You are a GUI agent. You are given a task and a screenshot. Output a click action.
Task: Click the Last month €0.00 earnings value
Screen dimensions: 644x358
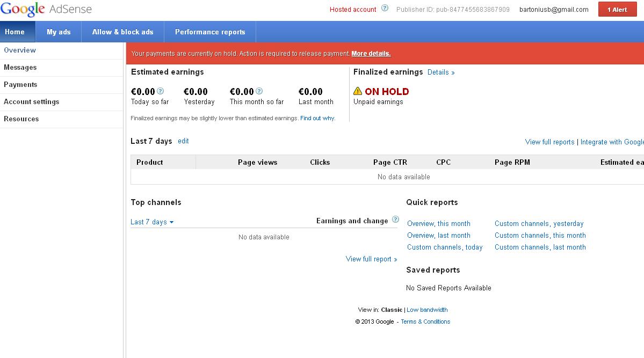coord(310,92)
